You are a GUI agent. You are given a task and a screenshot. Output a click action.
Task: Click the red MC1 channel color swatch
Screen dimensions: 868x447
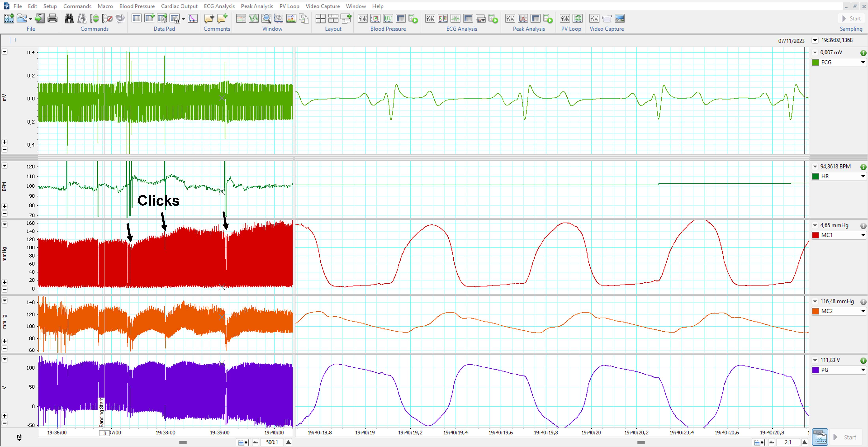click(816, 235)
